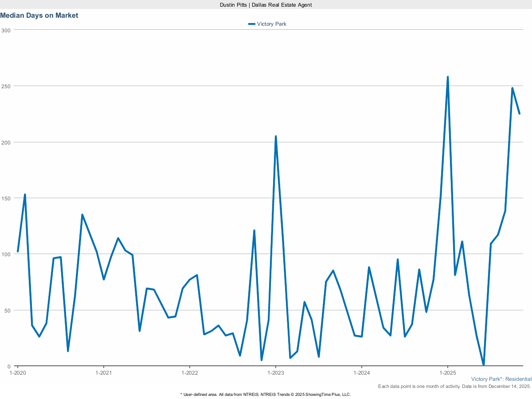The height and width of the screenshot is (399, 532).
Task: Click the Dustin Pitts header banner text
Action: click(x=266, y=4)
